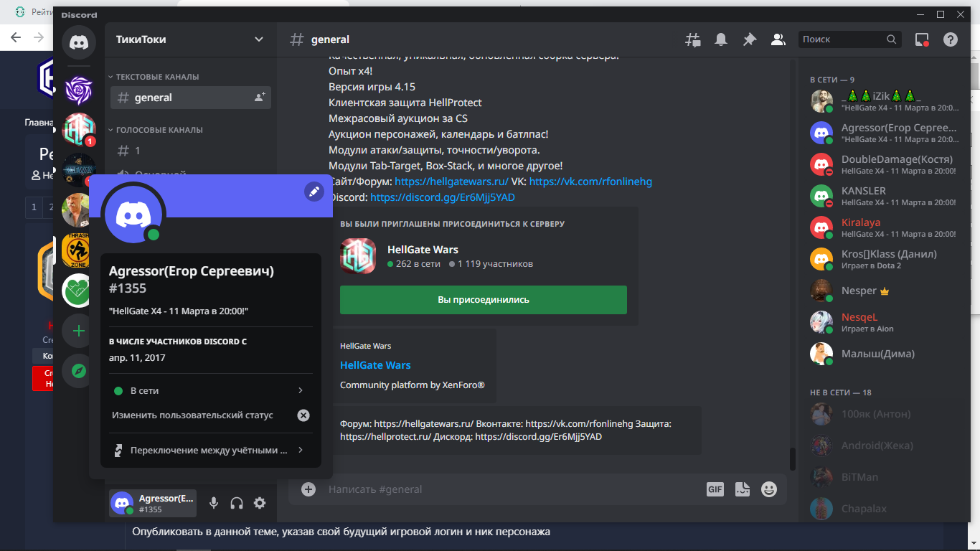Viewport: 980px width, 551px height.
Task: Attach file plus icon in message box
Action: click(308, 489)
